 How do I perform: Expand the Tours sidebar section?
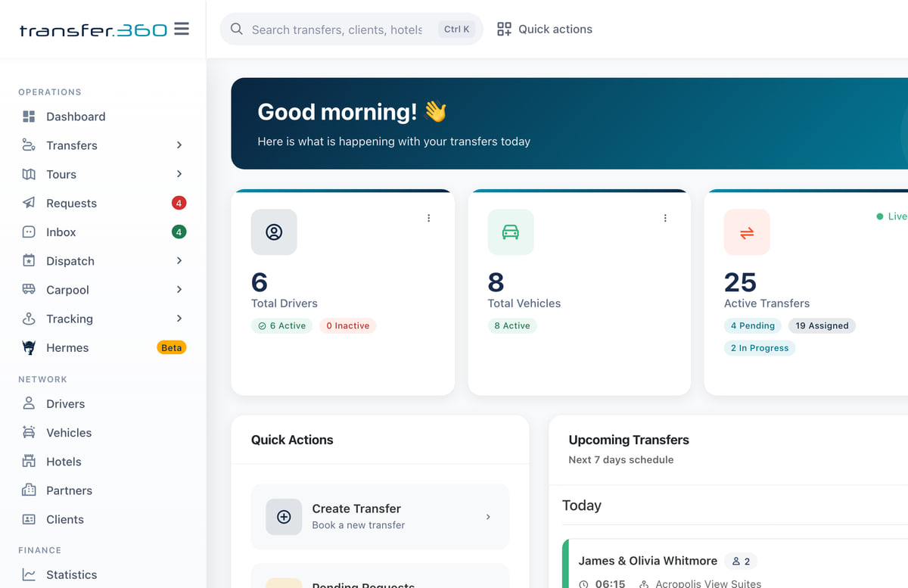[179, 174]
